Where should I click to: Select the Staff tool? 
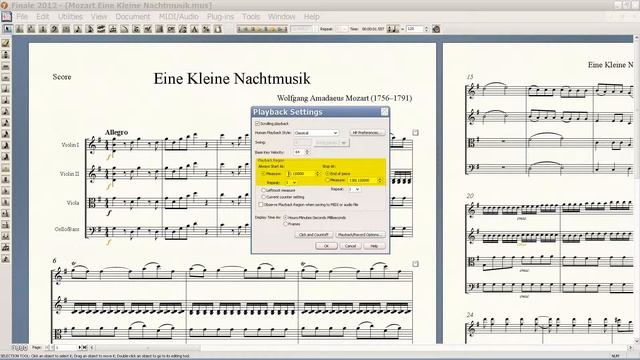19,29
